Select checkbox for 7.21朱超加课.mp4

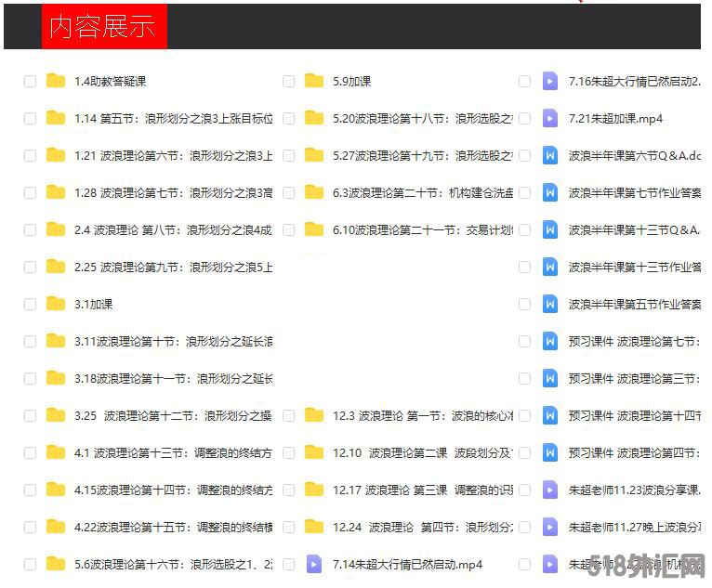click(x=524, y=118)
